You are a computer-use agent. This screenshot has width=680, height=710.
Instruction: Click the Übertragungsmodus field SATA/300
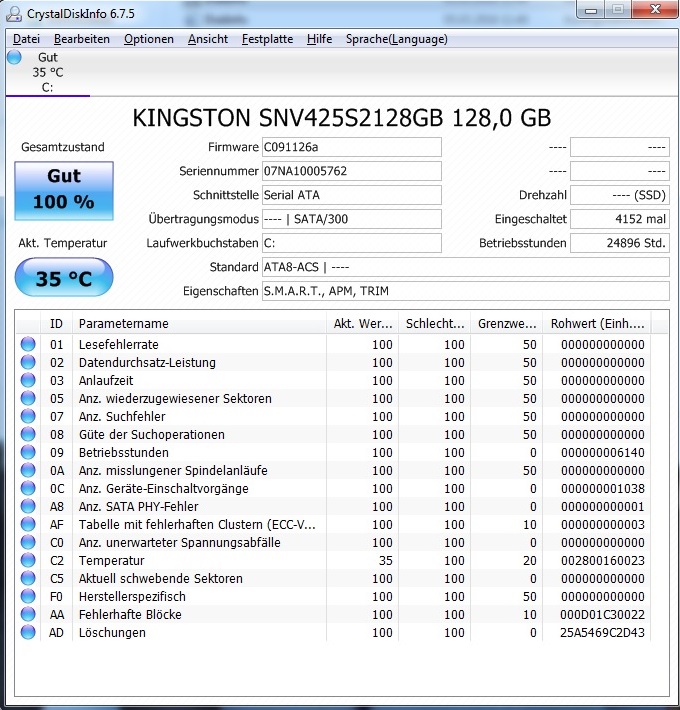pos(351,219)
